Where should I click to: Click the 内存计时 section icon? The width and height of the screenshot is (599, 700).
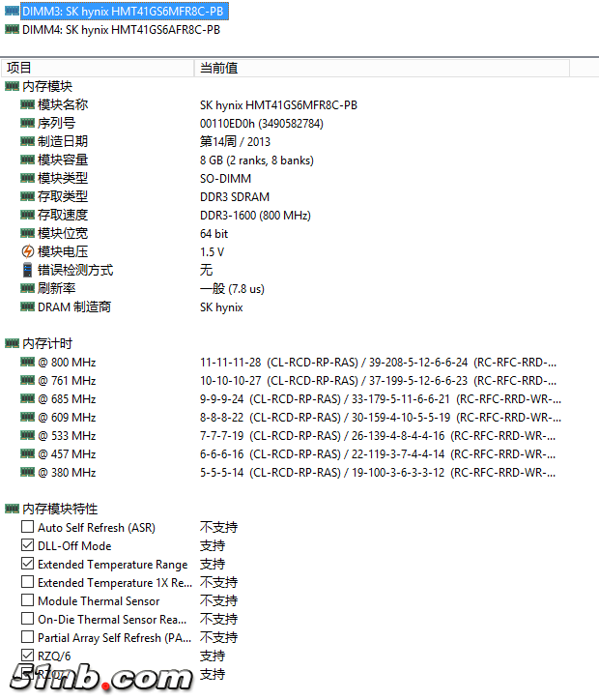pos(12,343)
